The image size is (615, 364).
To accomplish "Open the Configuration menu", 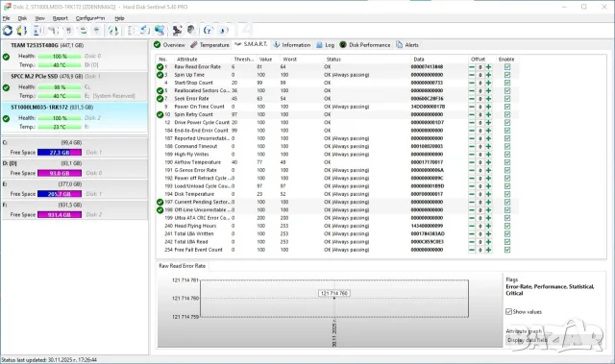I will point(90,18).
